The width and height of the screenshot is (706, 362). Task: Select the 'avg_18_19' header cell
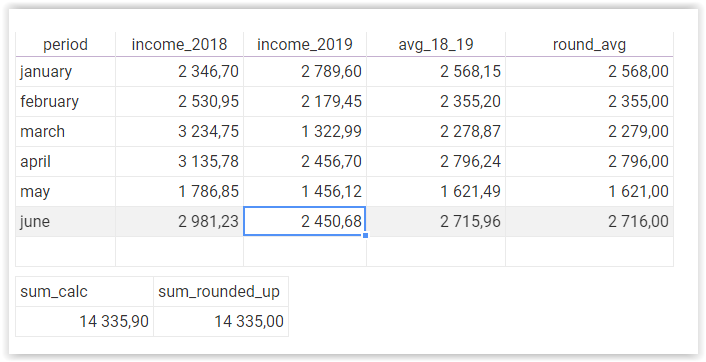(436, 44)
